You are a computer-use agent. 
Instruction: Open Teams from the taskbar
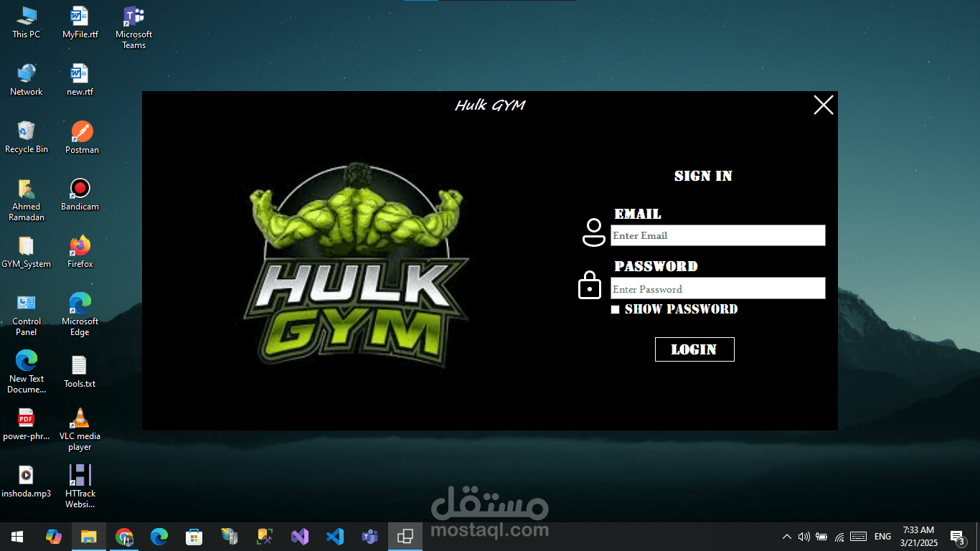[370, 537]
